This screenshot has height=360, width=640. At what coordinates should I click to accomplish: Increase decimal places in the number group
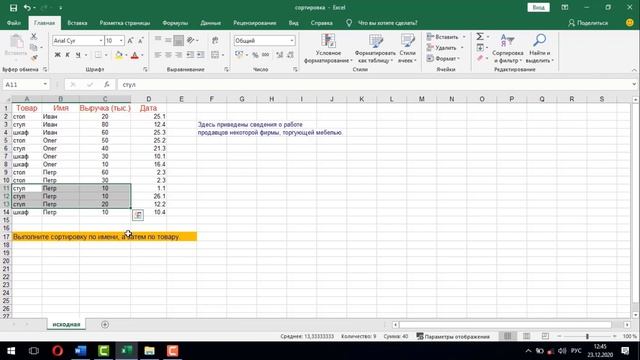point(280,55)
